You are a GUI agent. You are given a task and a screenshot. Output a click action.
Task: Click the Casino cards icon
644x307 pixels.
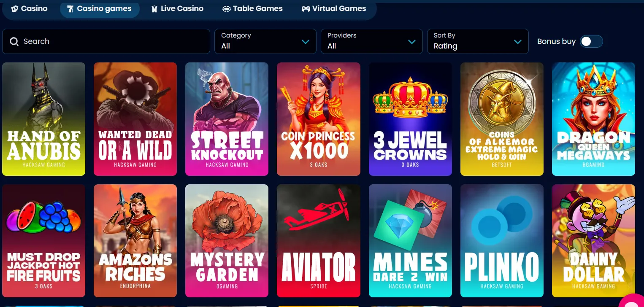point(15,8)
